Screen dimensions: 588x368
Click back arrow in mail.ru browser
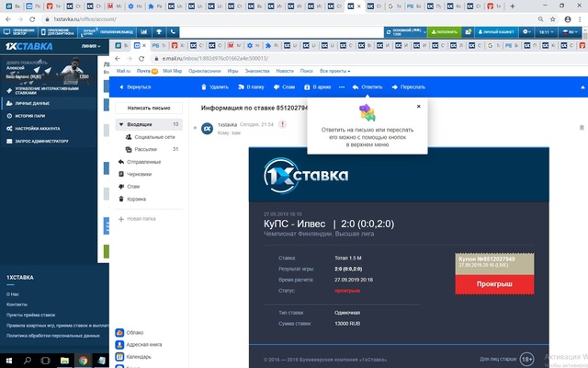click(118, 59)
